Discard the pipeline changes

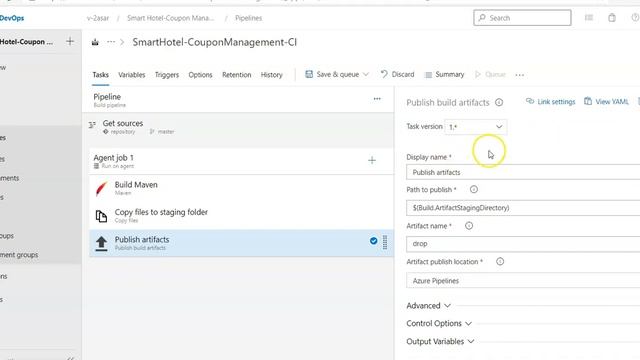tap(397, 74)
